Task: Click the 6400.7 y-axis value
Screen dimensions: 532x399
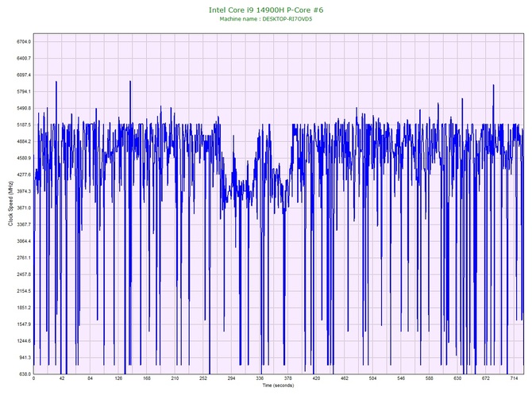Action: [24, 59]
